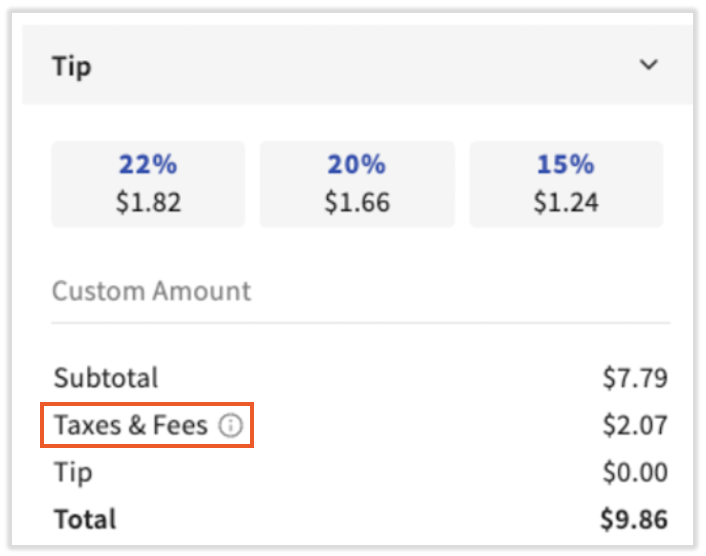Screen dimensions: 706x556
Task: Select the 22% tip option
Action: pyautogui.click(x=149, y=184)
